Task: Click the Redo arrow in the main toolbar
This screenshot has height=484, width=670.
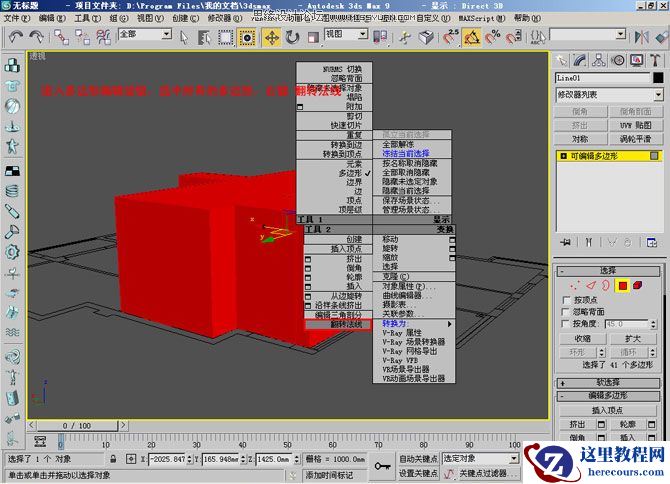Action: [36, 37]
